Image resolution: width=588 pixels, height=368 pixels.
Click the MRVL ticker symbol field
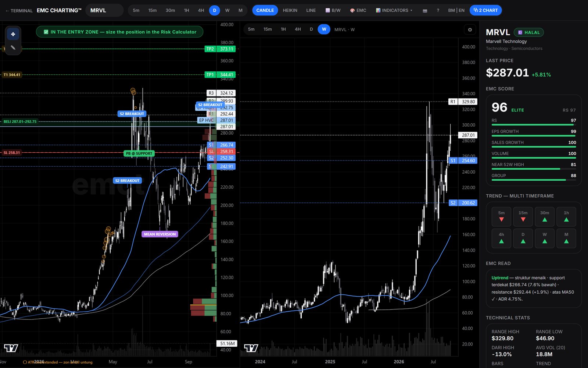[104, 10]
